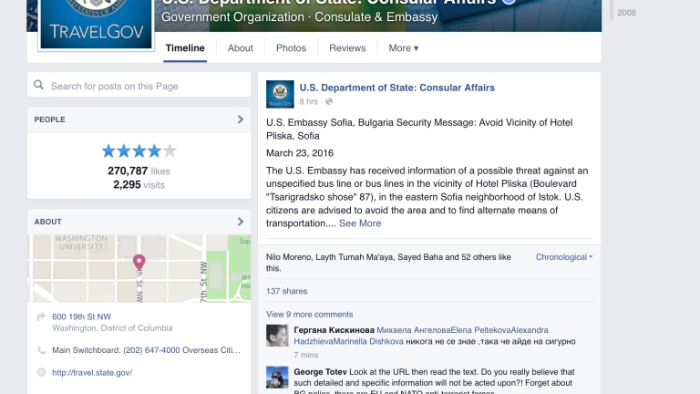This screenshot has width=700, height=394.
Task: Click See More to expand post
Action: pyautogui.click(x=360, y=224)
